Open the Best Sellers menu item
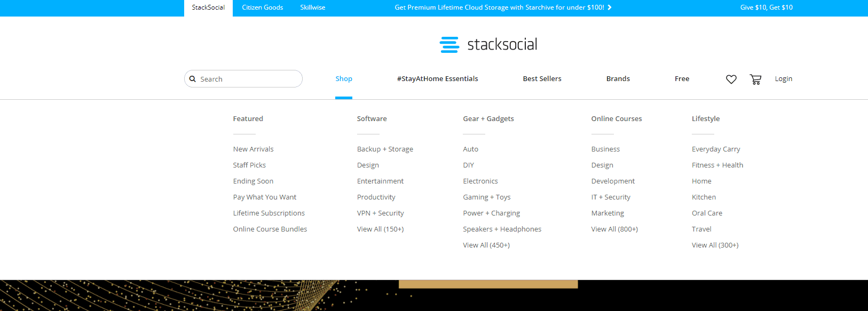 pyautogui.click(x=542, y=78)
